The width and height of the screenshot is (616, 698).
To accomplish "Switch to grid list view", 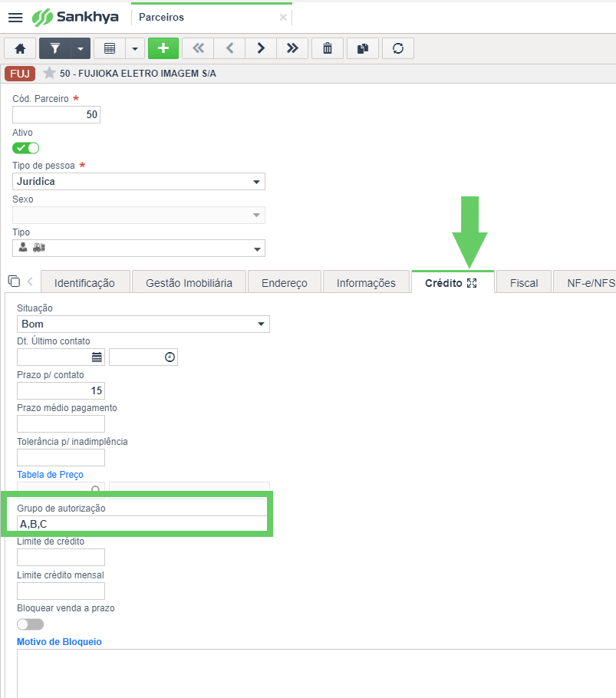I will pos(110,48).
